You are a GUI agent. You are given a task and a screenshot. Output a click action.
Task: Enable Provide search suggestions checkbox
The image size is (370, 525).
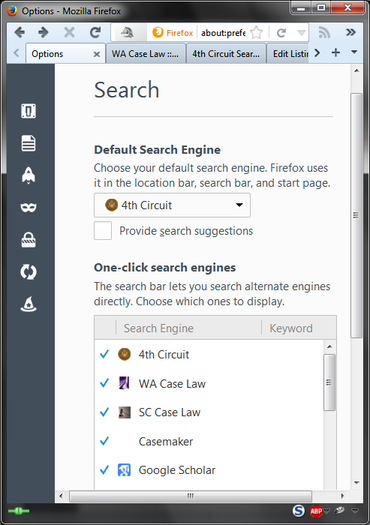[103, 231]
